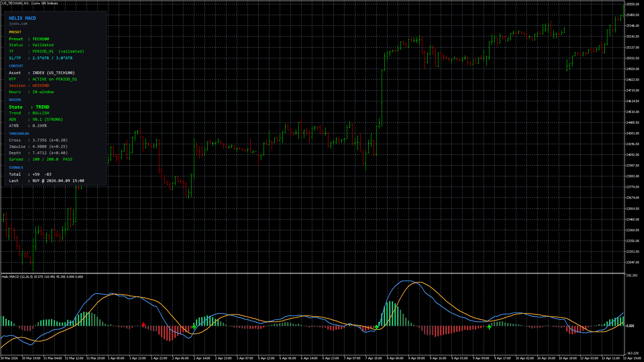Click the 30 Mar 2026 date label

pyautogui.click(x=9, y=358)
